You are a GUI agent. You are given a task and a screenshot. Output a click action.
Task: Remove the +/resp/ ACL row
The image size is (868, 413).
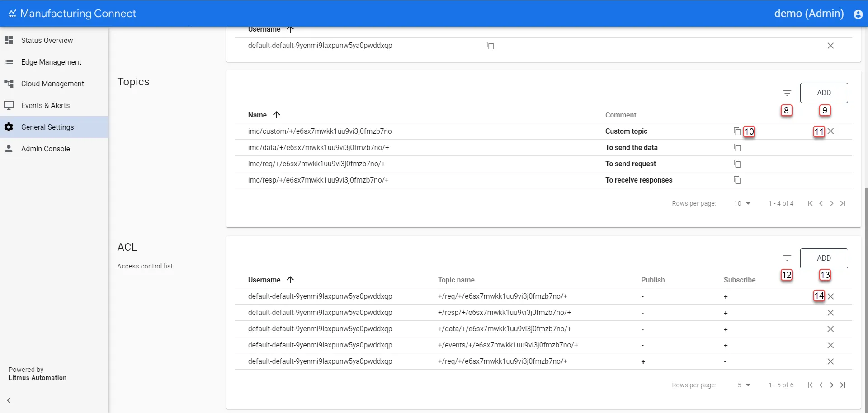tap(830, 313)
